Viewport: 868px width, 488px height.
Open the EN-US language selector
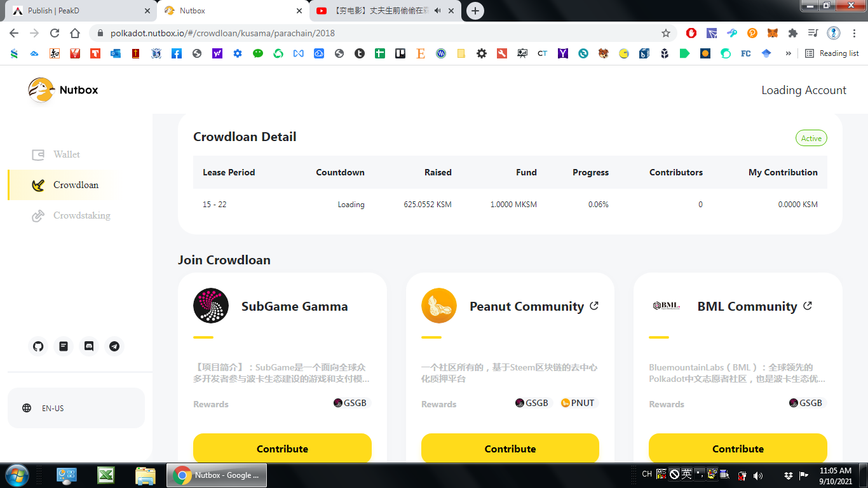click(x=76, y=408)
